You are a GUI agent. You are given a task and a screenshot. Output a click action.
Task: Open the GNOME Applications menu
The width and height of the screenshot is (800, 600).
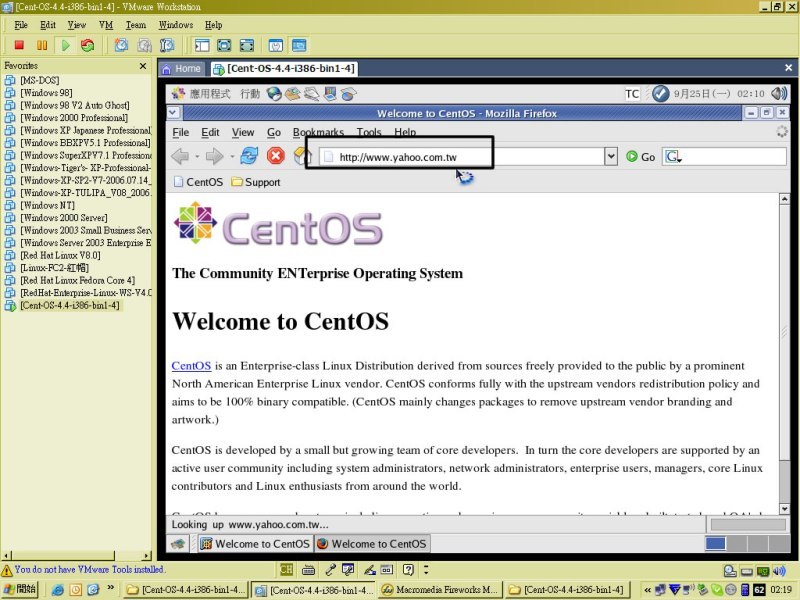pyautogui.click(x=210, y=94)
